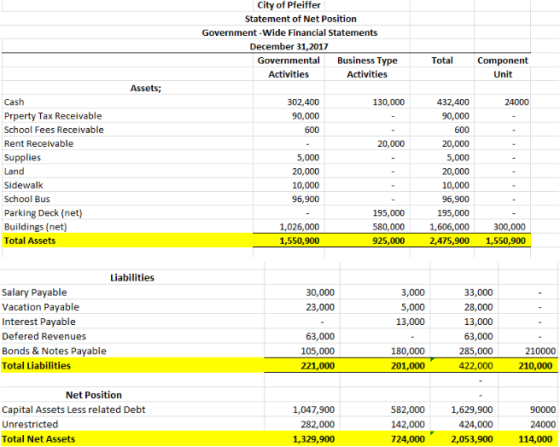560x447 pixels.
Task: Click the 'School Fees Receivable' label
Action: pyautogui.click(x=54, y=130)
